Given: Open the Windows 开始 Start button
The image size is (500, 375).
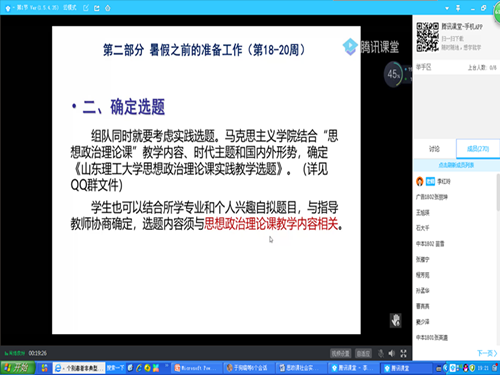Looking at the screenshot, I should click(18, 368).
